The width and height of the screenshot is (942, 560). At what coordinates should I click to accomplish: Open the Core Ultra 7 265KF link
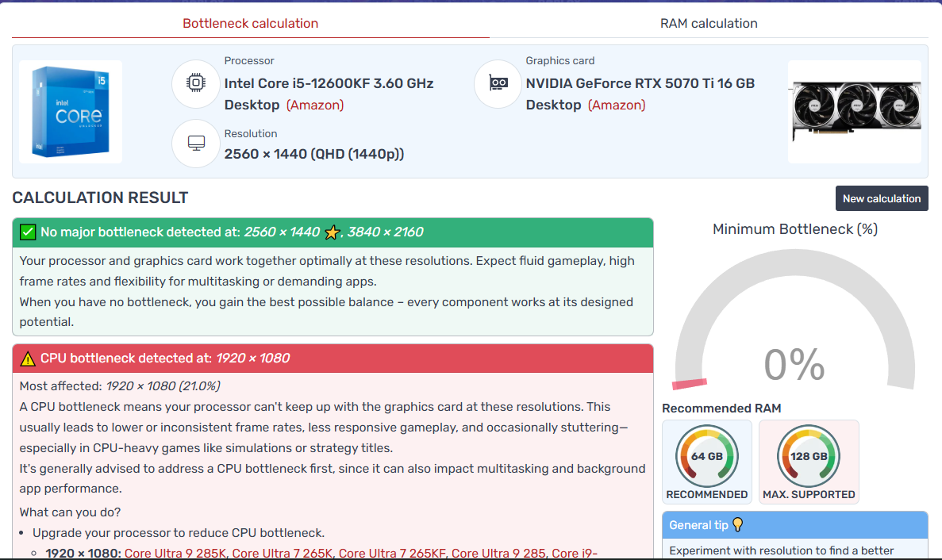pyautogui.click(x=392, y=554)
